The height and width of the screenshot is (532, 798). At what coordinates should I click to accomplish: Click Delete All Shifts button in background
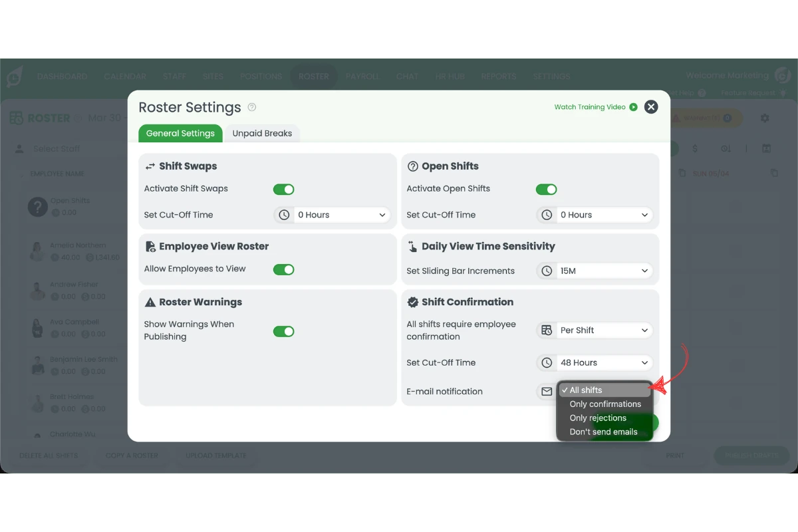(x=49, y=456)
